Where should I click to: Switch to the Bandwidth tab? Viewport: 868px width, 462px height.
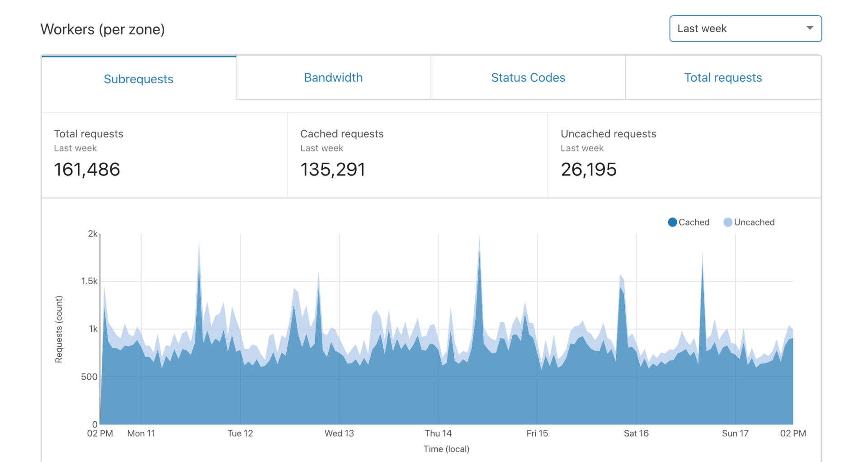point(333,77)
